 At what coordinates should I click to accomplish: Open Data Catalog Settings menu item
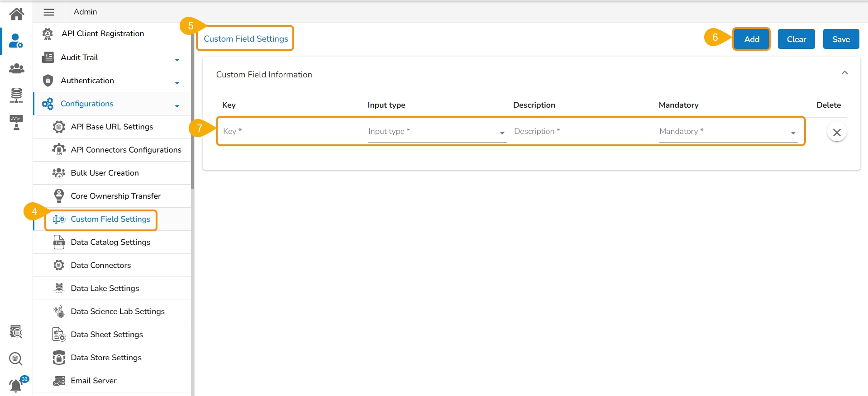(x=110, y=242)
